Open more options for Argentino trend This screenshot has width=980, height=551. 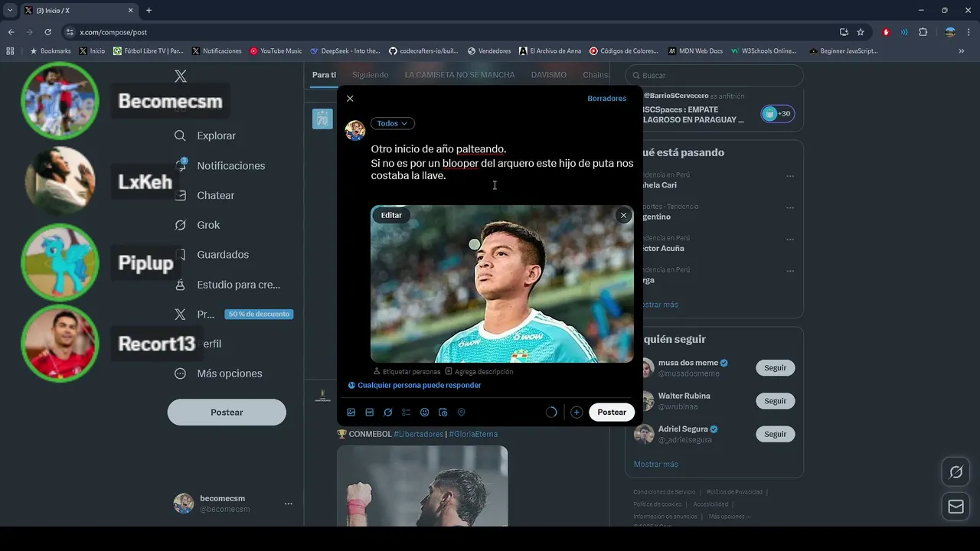click(790, 208)
